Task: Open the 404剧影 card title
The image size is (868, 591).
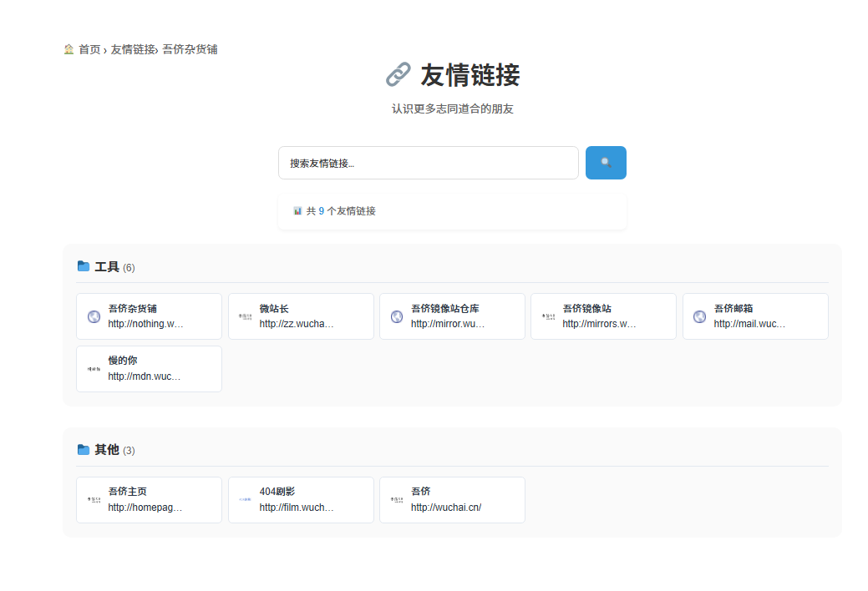Action: pyautogui.click(x=277, y=492)
